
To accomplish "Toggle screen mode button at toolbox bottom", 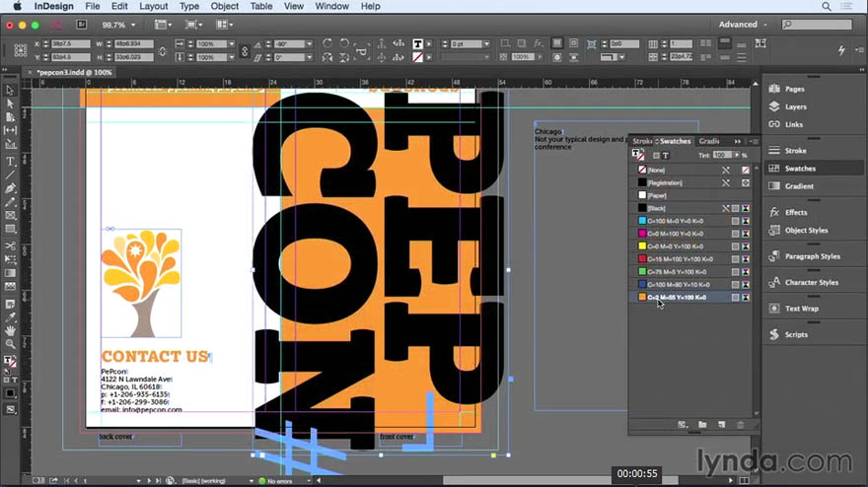I will [10, 409].
